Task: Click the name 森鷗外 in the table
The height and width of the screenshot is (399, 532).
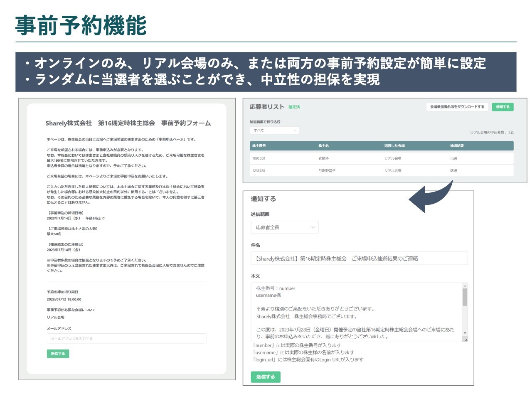Action: pos(323,158)
